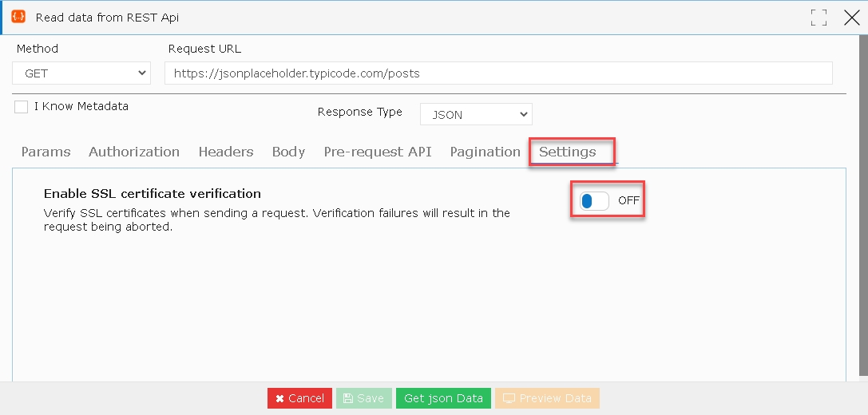The image size is (868, 415).
Task: Select the Settings tab
Action: click(568, 152)
